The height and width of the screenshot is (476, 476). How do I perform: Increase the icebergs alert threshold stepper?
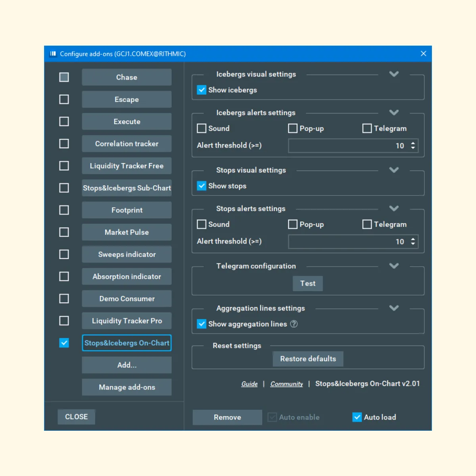point(413,143)
